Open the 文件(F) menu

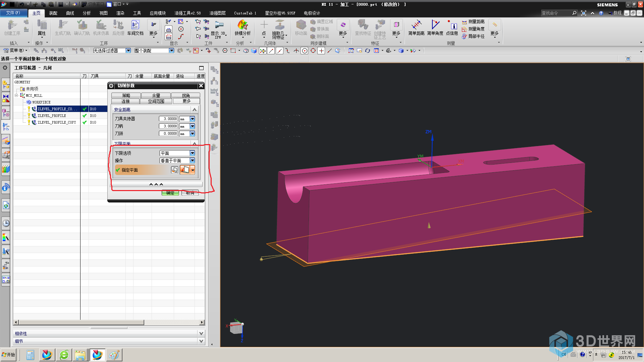coord(13,13)
